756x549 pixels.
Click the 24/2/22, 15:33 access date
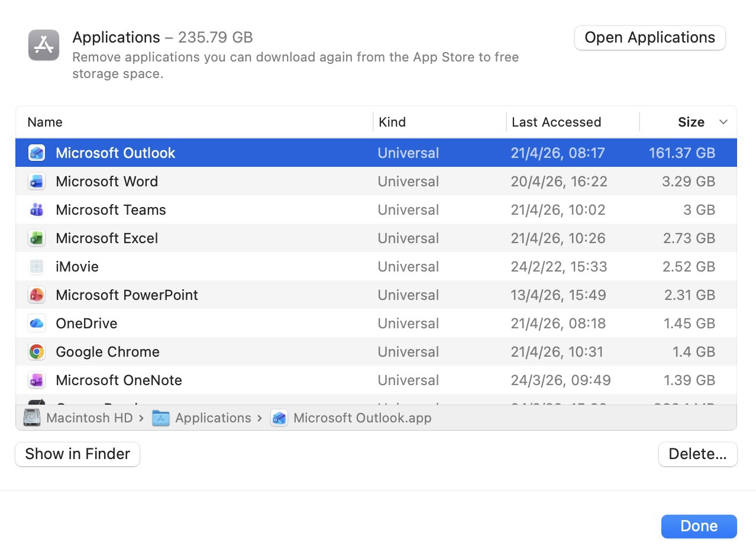559,266
